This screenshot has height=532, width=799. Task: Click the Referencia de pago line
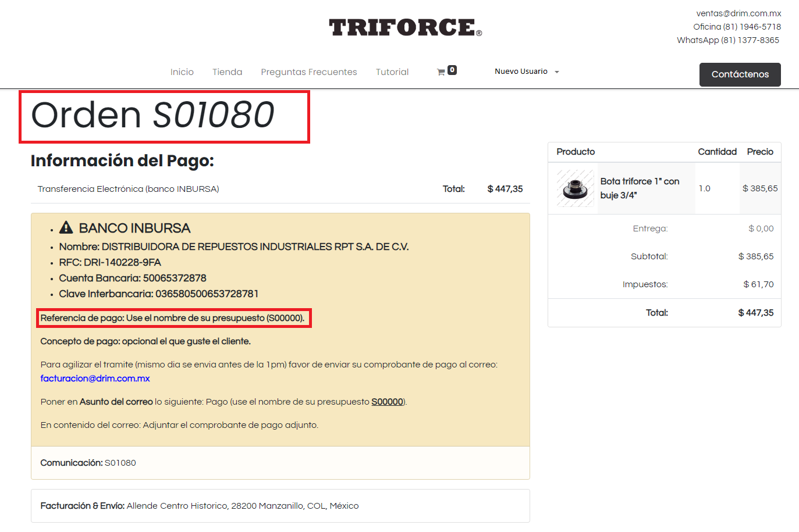pos(172,318)
